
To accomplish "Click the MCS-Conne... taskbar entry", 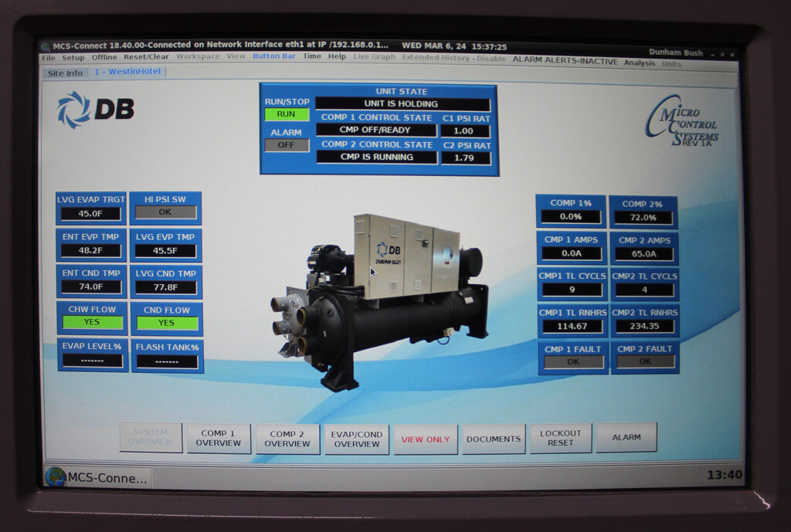I will point(99,477).
